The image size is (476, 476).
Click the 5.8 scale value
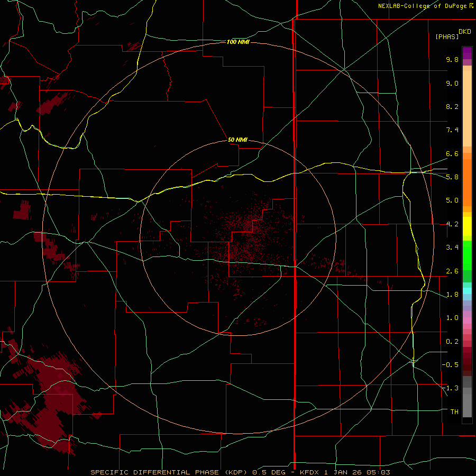tap(452, 177)
